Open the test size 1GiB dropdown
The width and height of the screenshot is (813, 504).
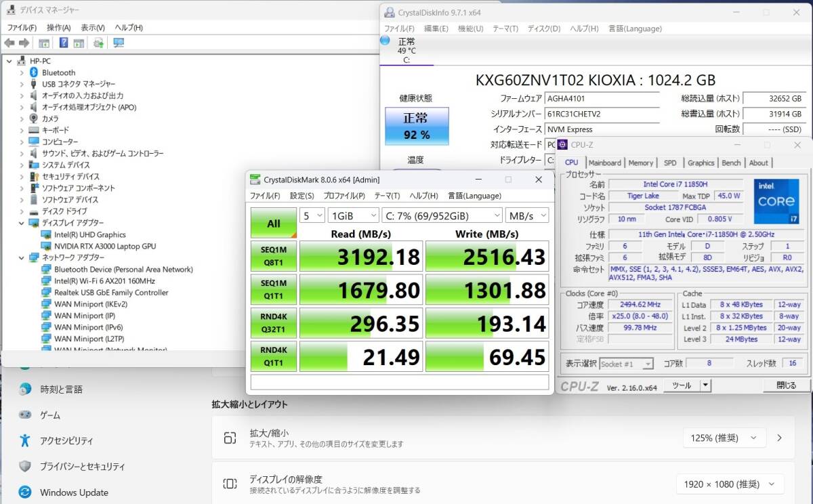click(x=353, y=215)
